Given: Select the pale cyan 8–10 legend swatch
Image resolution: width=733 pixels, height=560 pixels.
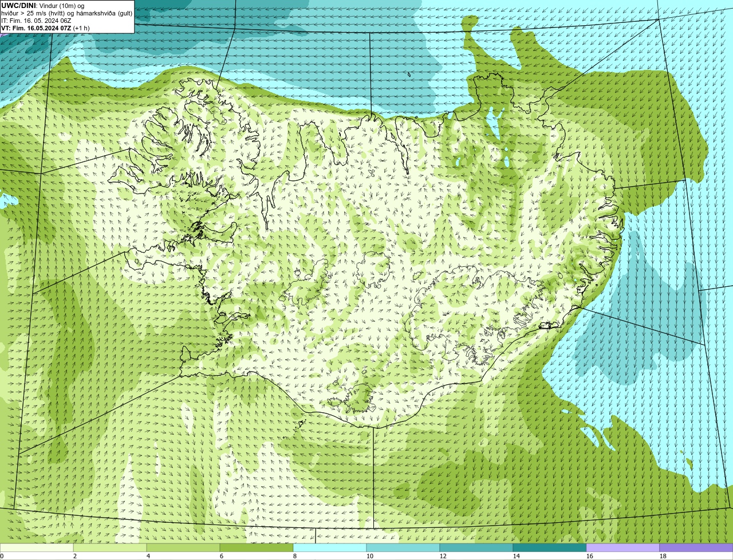Looking at the screenshot, I should tap(330, 548).
